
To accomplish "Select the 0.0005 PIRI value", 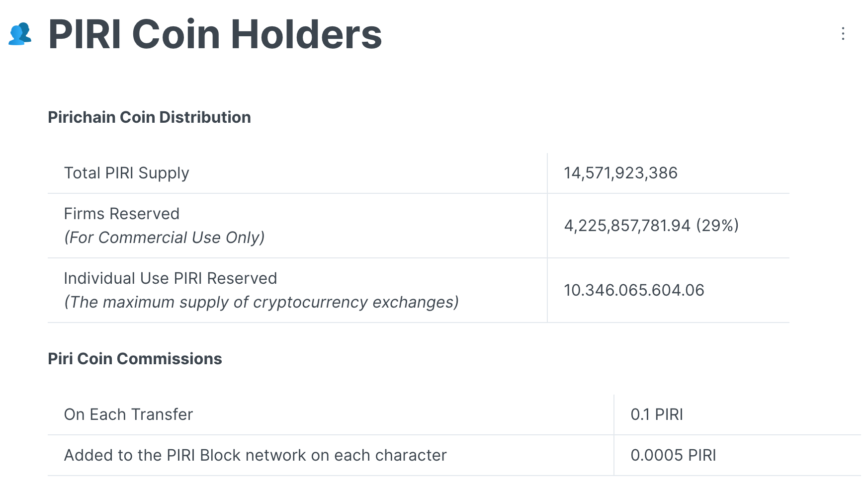I will [x=674, y=455].
